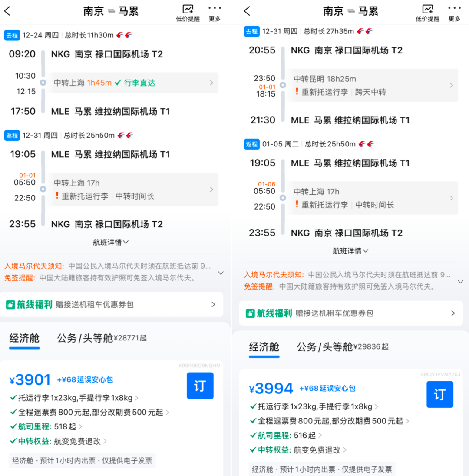Tap 免签提醒 text in left panel
The image size is (469, 476).
pos(101,278)
